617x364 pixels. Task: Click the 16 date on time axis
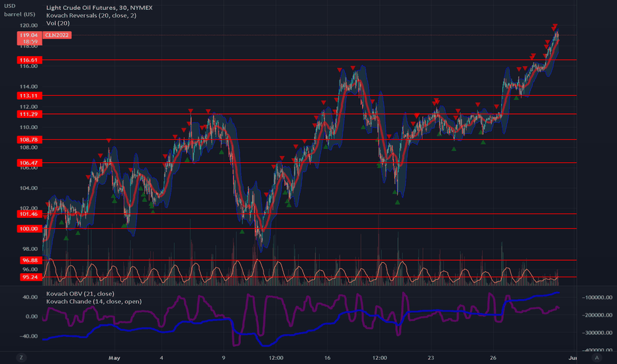click(328, 357)
